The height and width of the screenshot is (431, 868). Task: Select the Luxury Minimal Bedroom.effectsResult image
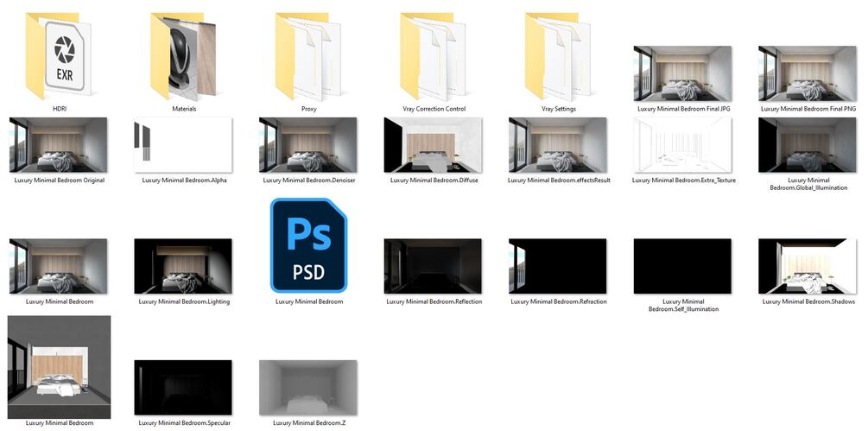[x=558, y=144]
